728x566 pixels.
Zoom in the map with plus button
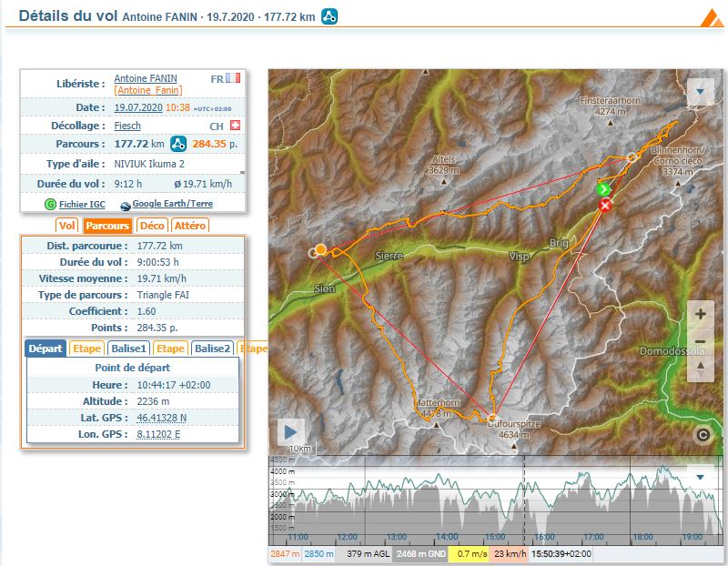[700, 315]
